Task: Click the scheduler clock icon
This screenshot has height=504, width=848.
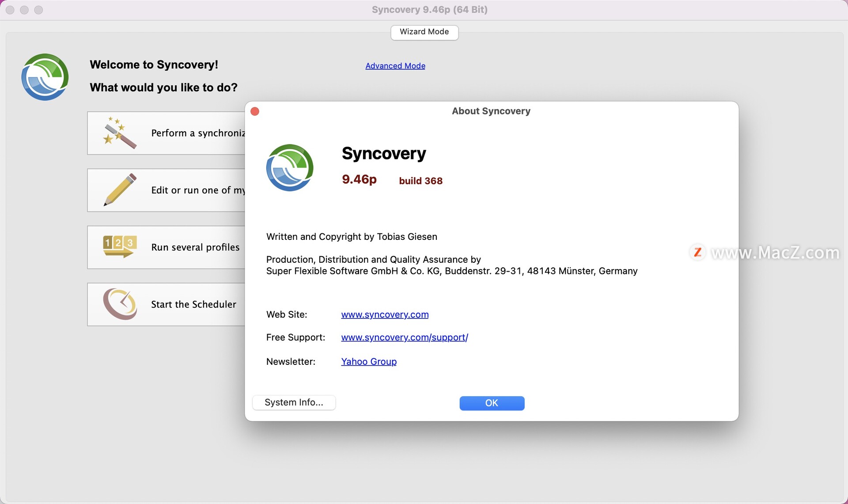Action: pos(118,303)
